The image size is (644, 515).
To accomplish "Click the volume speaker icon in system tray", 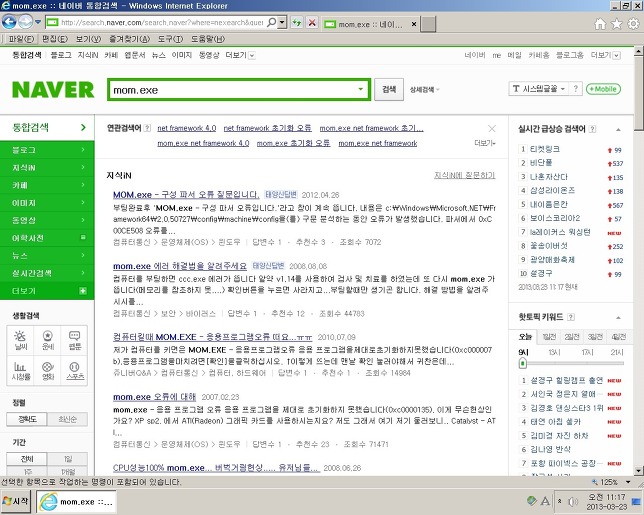I will (x=573, y=501).
